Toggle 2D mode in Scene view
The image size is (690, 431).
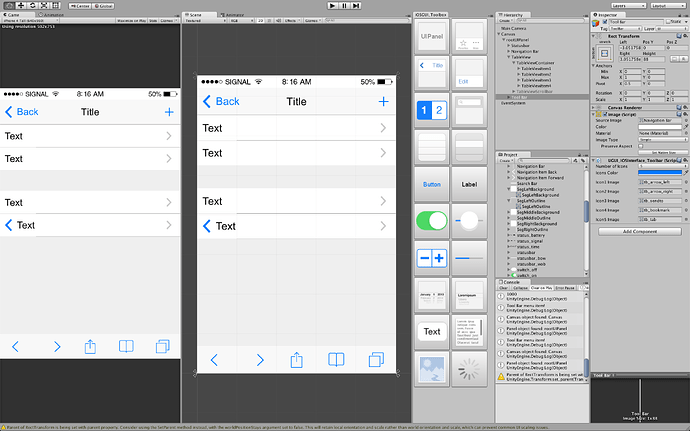261,20
